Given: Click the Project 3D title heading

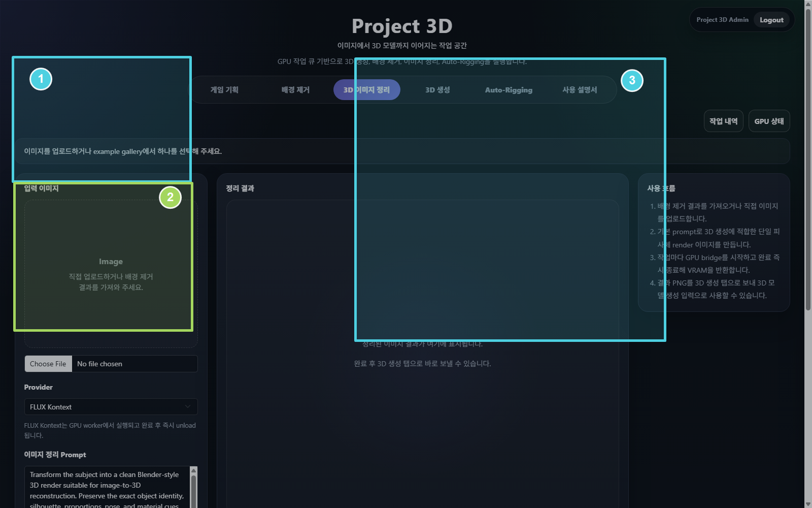Looking at the screenshot, I should tap(402, 26).
